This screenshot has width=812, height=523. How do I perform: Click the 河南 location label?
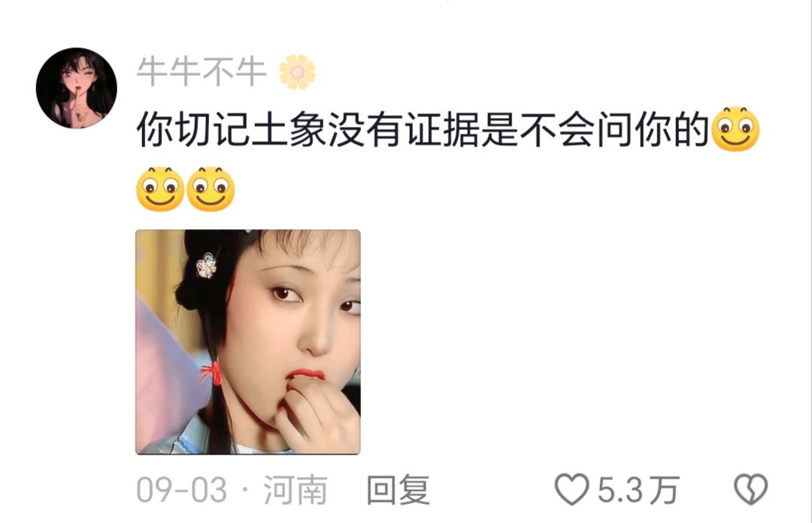coord(295,489)
